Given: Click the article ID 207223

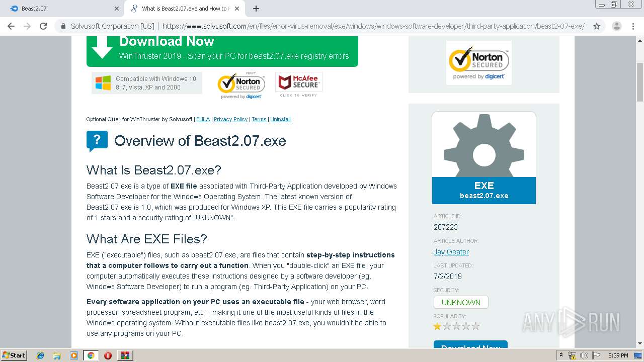Looking at the screenshot, I should click(x=446, y=227).
